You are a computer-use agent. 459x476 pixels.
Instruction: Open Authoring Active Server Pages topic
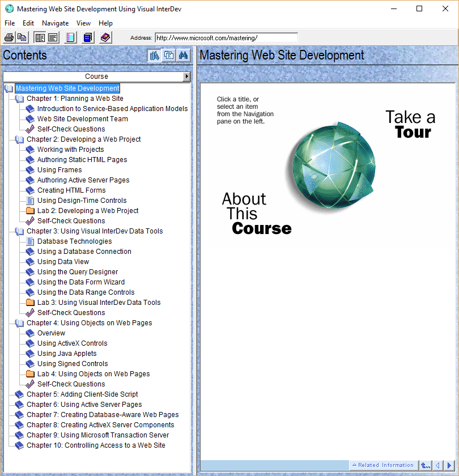[x=83, y=180]
